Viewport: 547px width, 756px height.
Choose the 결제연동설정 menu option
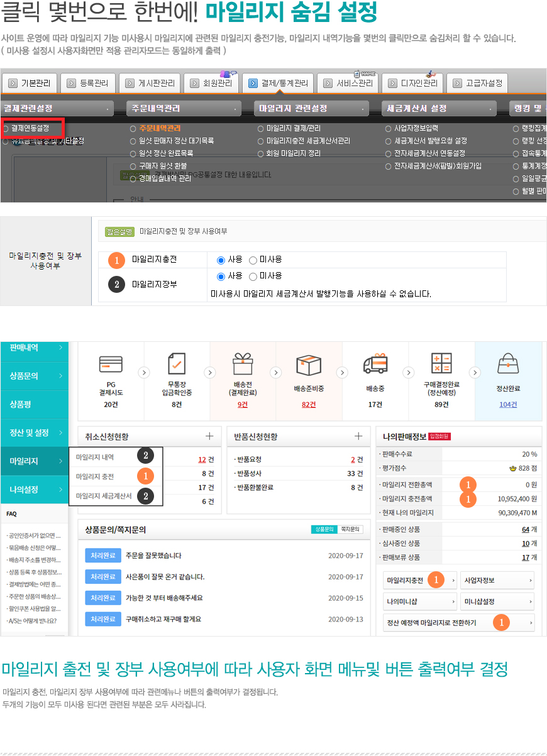click(30, 128)
